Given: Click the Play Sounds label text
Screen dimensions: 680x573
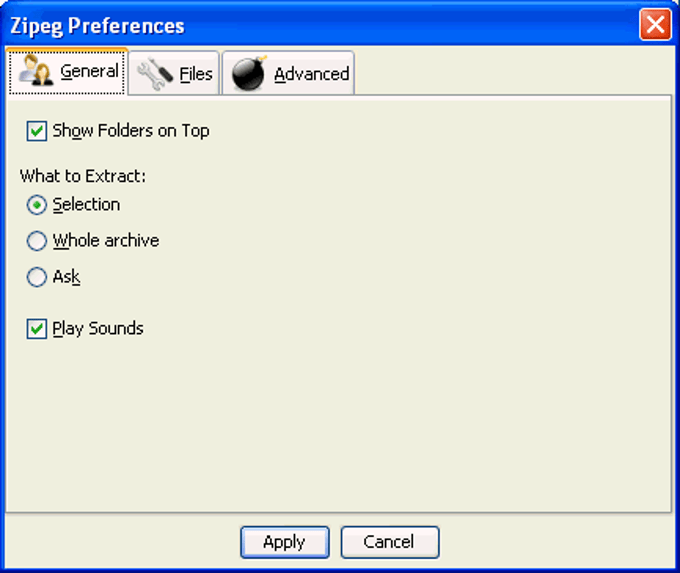Looking at the screenshot, I should tap(98, 328).
